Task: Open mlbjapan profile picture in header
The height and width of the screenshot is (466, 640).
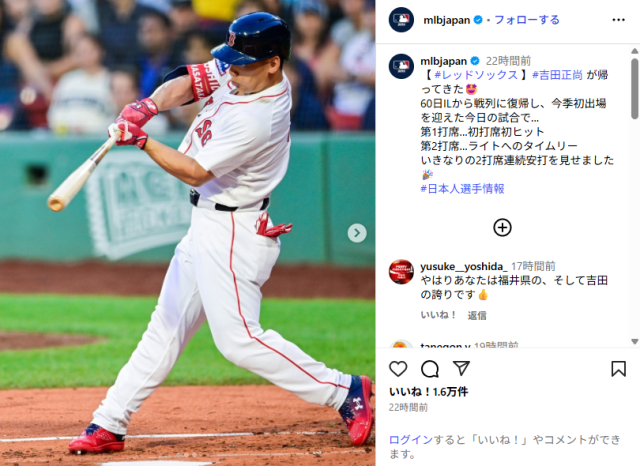Action: [401, 20]
